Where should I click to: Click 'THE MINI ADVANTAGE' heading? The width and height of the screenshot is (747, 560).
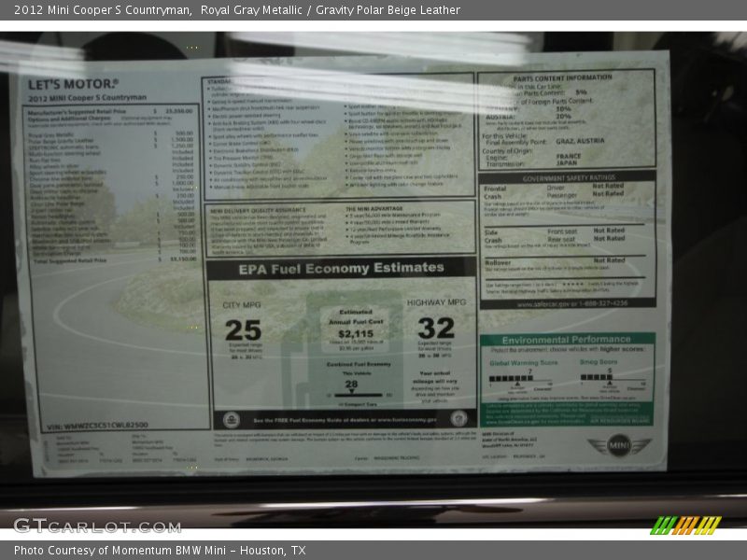tap(374, 208)
